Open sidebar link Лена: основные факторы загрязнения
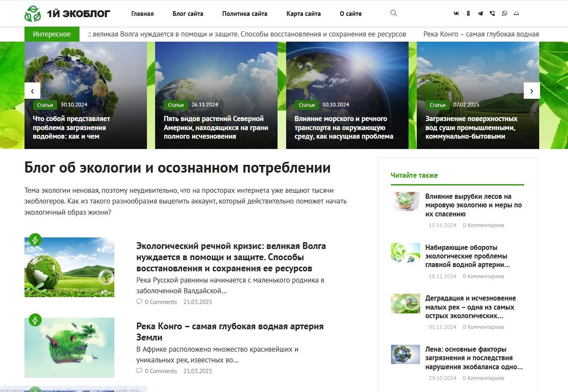568x392 pixels. [474, 358]
